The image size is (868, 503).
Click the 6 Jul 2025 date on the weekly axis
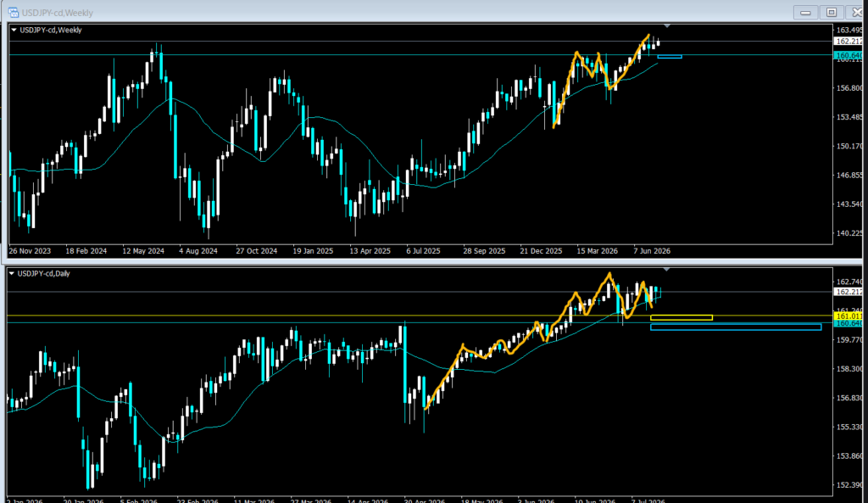point(423,251)
